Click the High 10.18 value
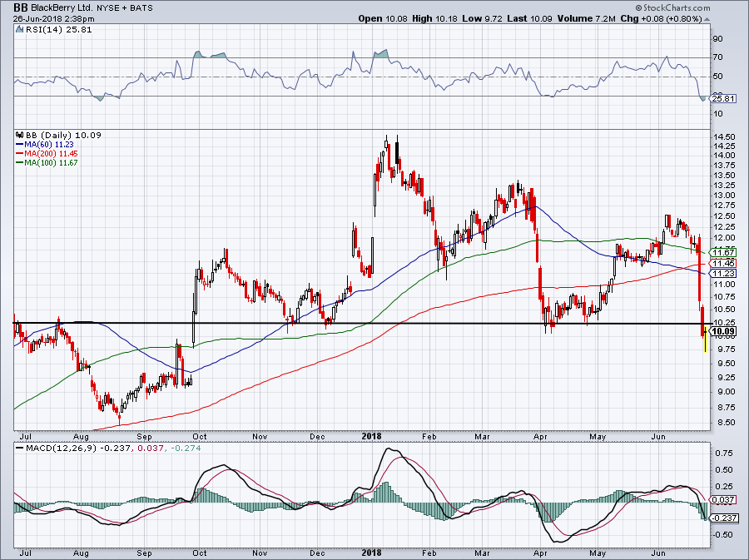 tap(434, 18)
